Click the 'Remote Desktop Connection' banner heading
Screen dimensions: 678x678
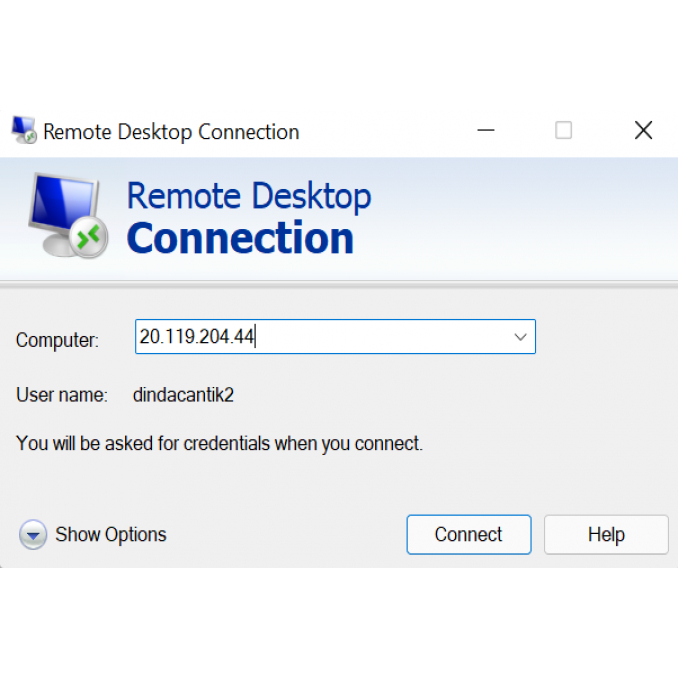(249, 216)
